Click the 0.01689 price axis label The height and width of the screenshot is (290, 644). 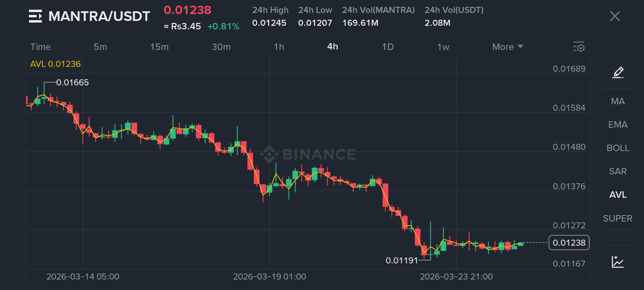point(569,69)
